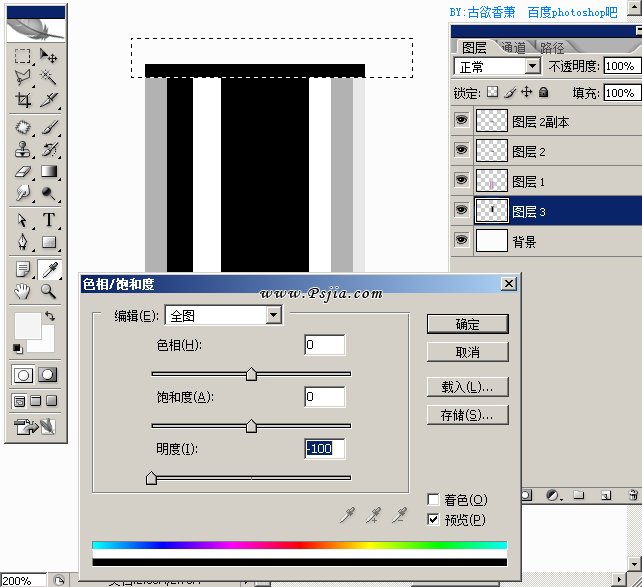Open the 编辑 全图 dropdown
This screenshot has height=587, width=642.
tap(223, 315)
